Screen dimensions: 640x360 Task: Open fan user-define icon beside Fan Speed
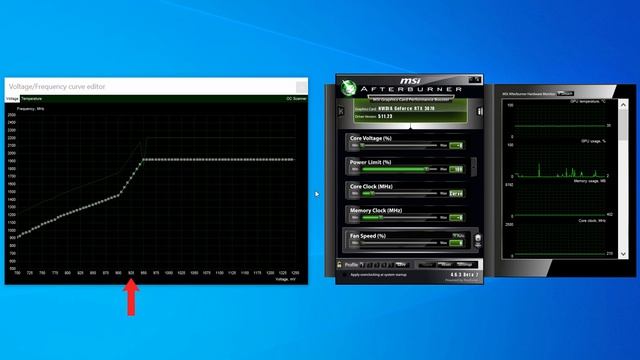pos(478,238)
